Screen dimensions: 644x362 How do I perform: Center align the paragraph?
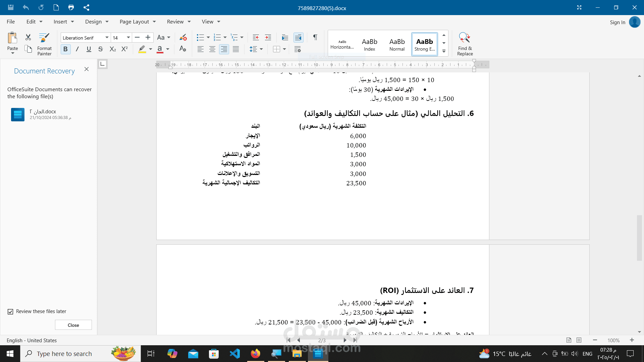click(x=212, y=49)
